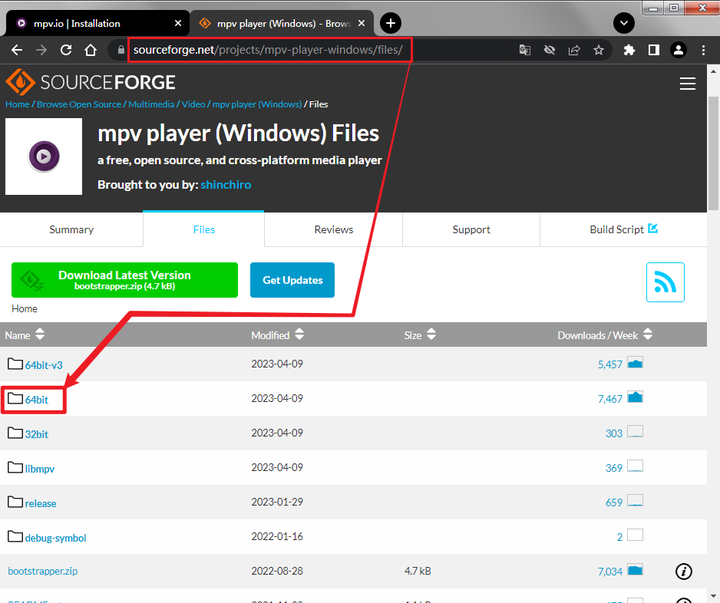The width and height of the screenshot is (720, 603).
Task: Click the Download Latest Version button
Action: (x=124, y=280)
